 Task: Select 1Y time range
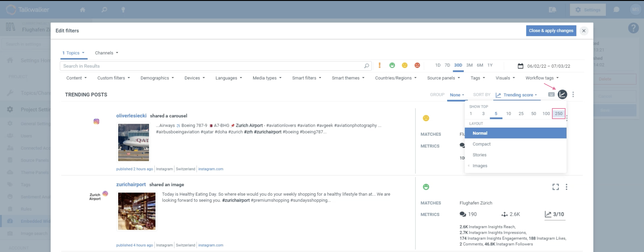490,65
